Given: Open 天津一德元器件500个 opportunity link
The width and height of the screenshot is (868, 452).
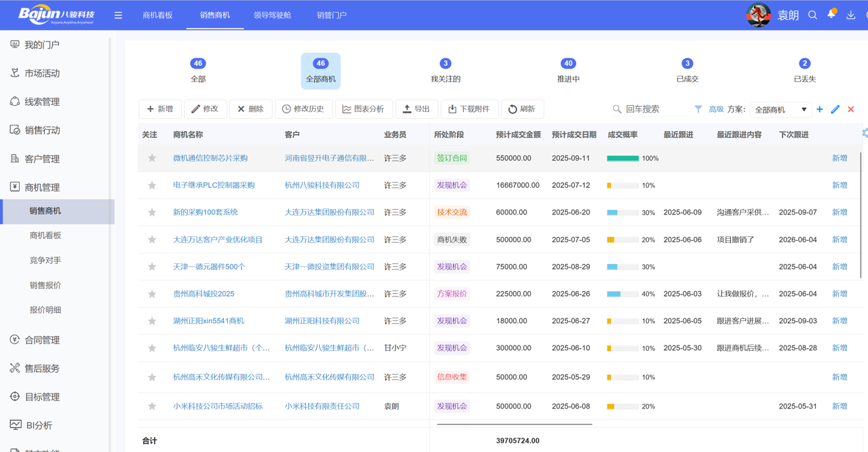Looking at the screenshot, I should click(209, 267).
